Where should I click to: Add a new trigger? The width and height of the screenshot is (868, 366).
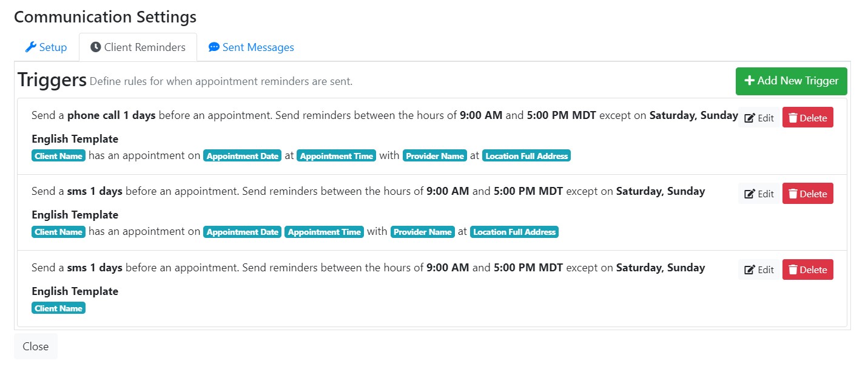(791, 81)
